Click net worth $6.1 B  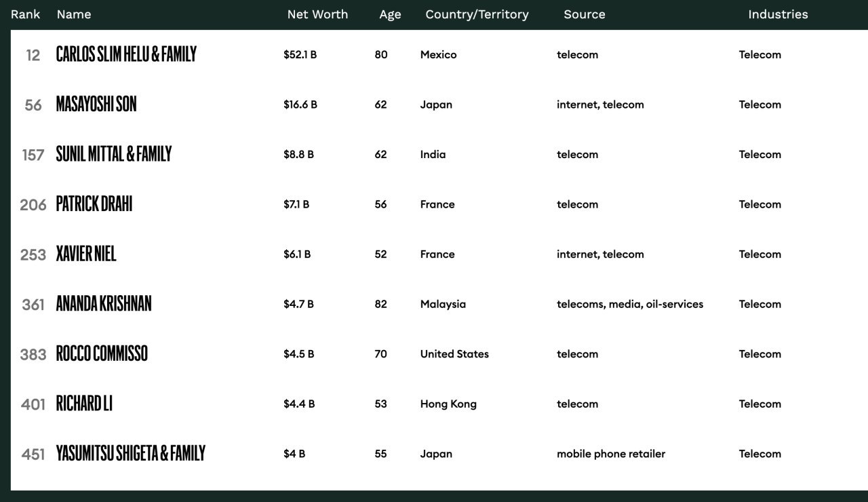tap(297, 254)
